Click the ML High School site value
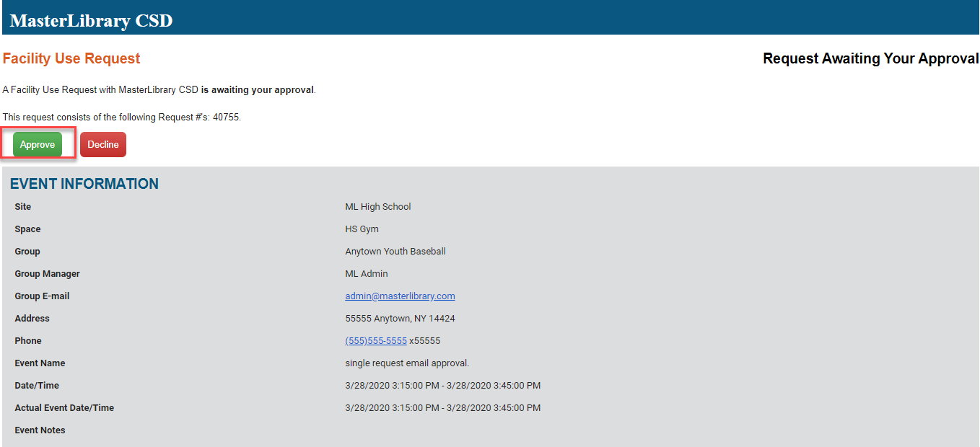Image resolution: width=980 pixels, height=447 pixels. point(378,207)
